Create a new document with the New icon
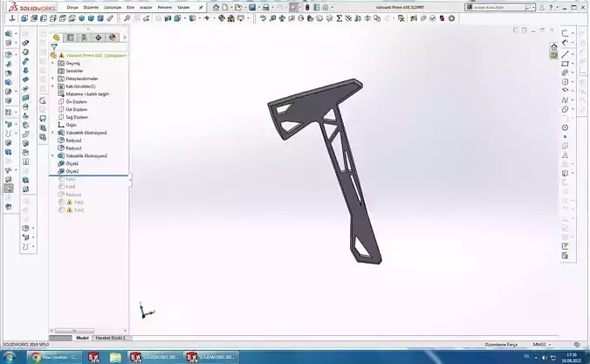Viewport: 590px width, 364px height. [x=225, y=7]
